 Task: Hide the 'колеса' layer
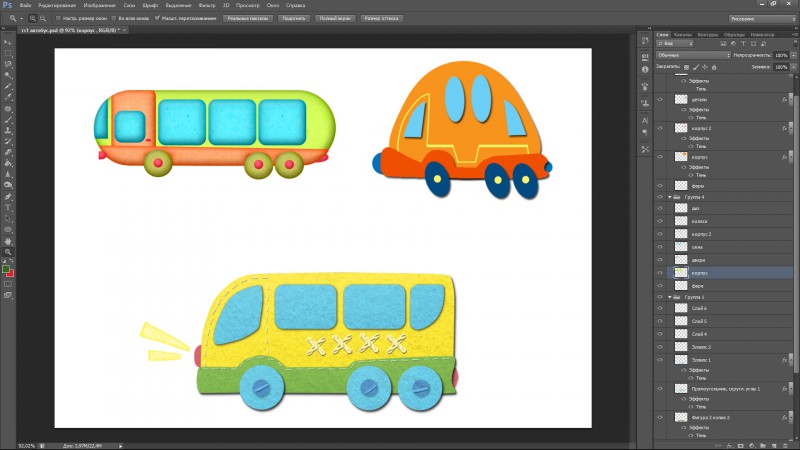pyautogui.click(x=660, y=221)
